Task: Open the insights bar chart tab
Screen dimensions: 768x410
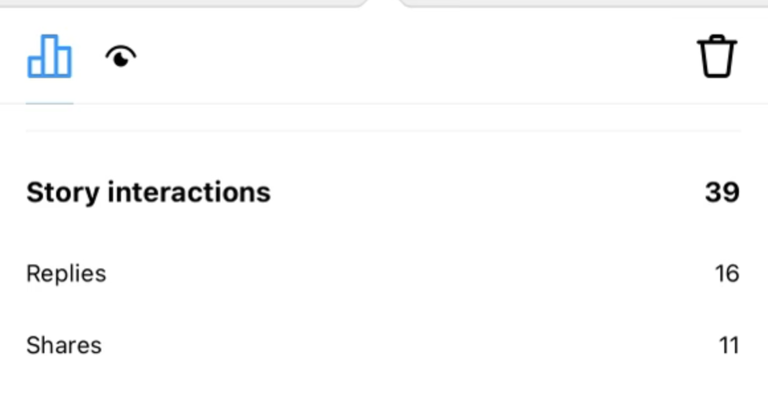Action: click(49, 56)
